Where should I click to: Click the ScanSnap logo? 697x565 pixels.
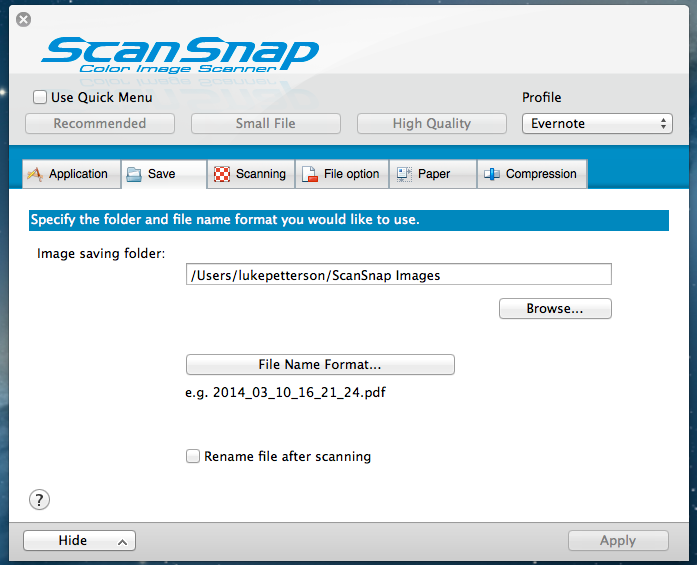pos(180,56)
